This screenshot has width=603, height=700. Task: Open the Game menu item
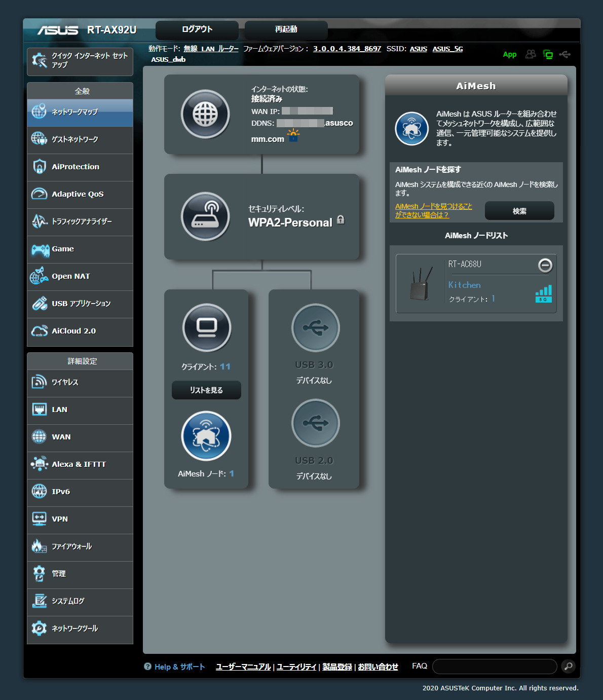pos(80,249)
